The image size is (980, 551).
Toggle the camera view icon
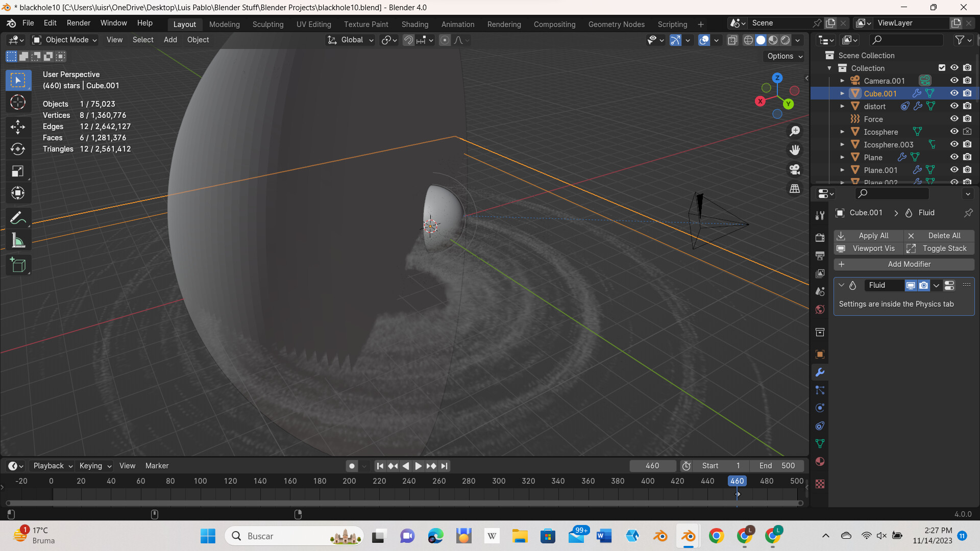coord(795,169)
